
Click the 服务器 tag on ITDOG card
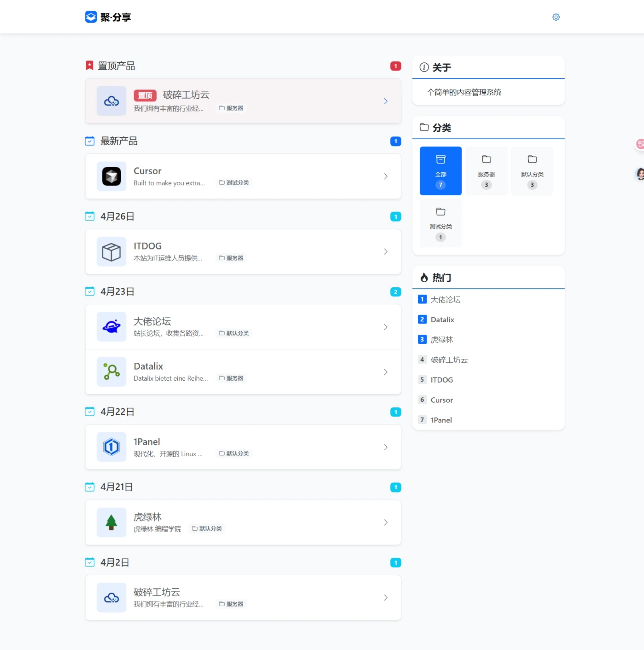pos(231,258)
